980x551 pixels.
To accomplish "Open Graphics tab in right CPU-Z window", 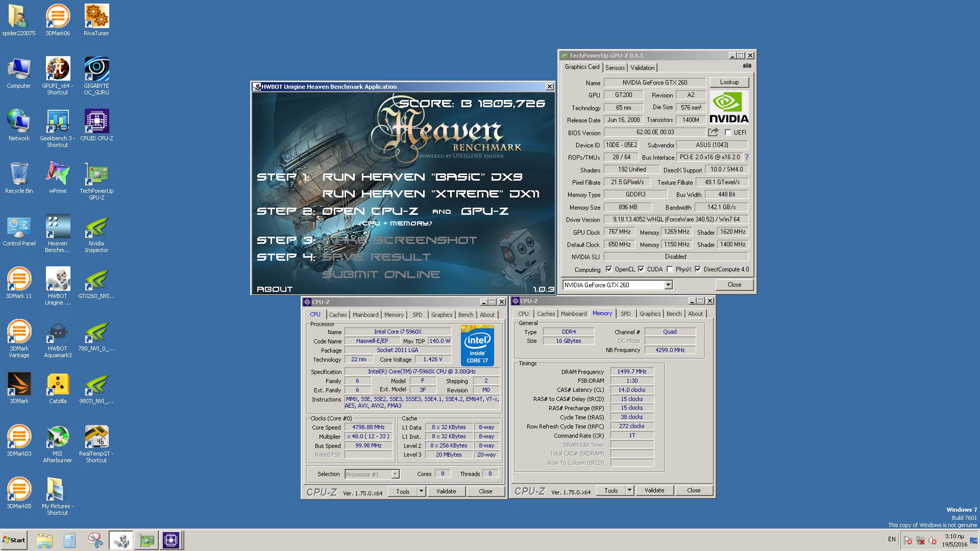I will [650, 314].
